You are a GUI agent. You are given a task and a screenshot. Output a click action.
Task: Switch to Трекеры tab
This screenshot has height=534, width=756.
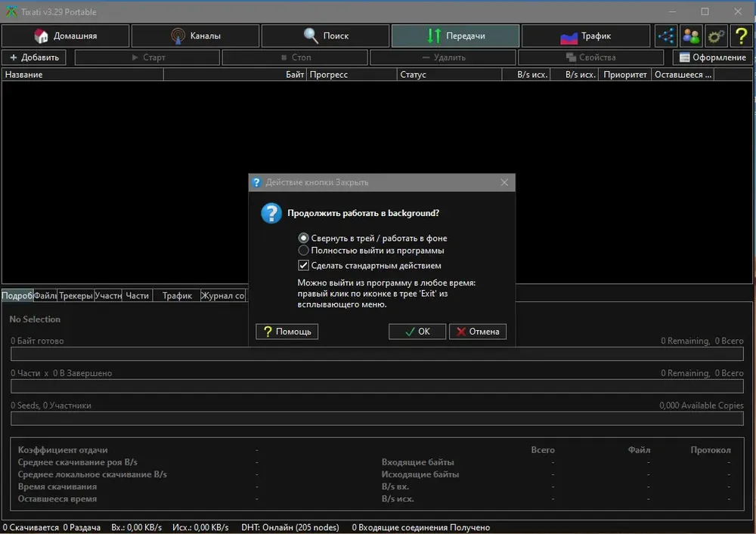[76, 295]
